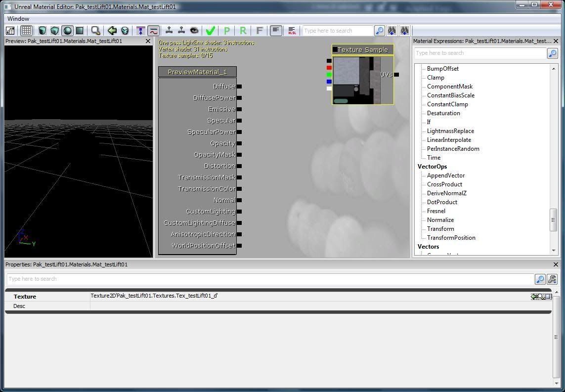This screenshot has width=565, height=392.
Task: Select BumpOffset in the expressions list
Action: click(443, 68)
